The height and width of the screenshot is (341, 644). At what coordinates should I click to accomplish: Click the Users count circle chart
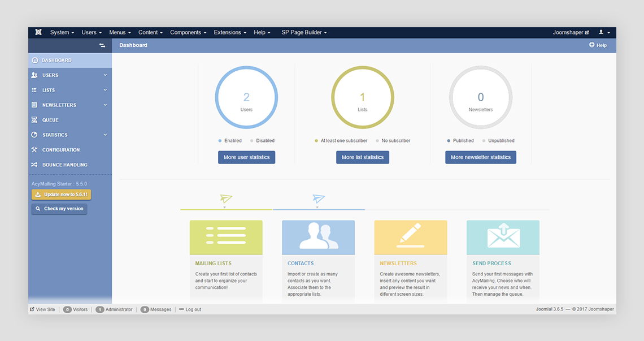(x=246, y=97)
